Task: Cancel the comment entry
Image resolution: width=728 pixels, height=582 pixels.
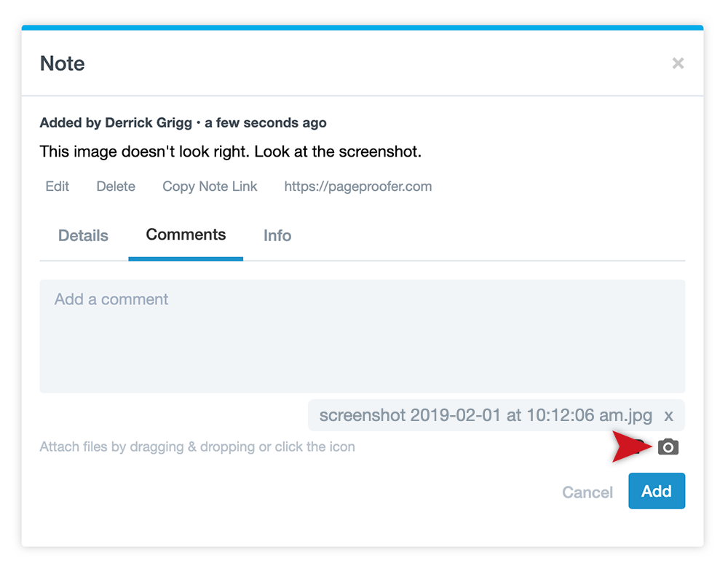Action: [587, 492]
